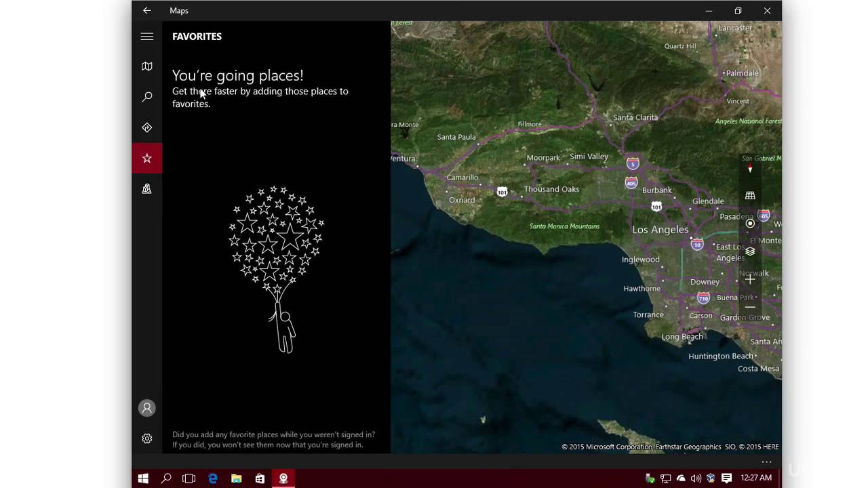Click the Lancaster map label
The height and width of the screenshot is (488, 868).
point(735,28)
